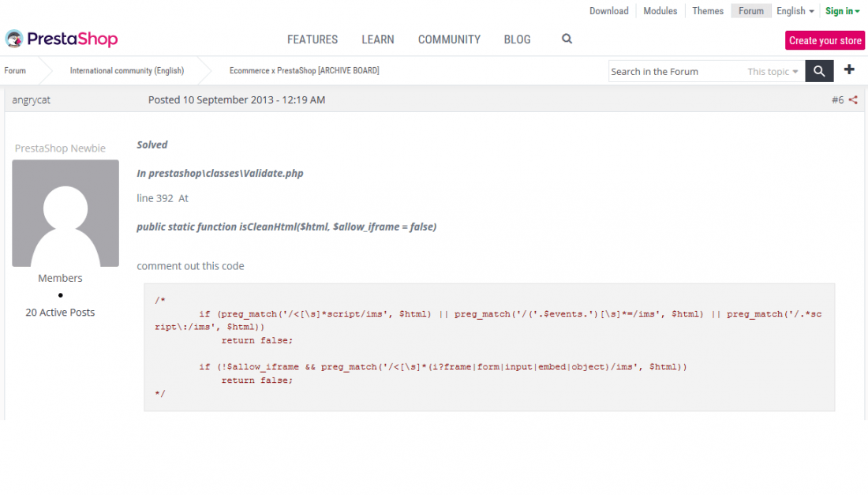Open post permalink #6
The height and width of the screenshot is (495, 868).
click(x=837, y=100)
